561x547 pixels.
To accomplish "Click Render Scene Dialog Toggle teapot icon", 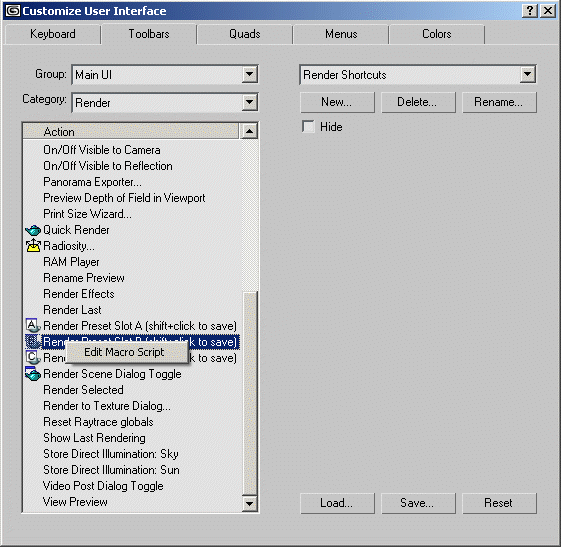I will (33, 373).
